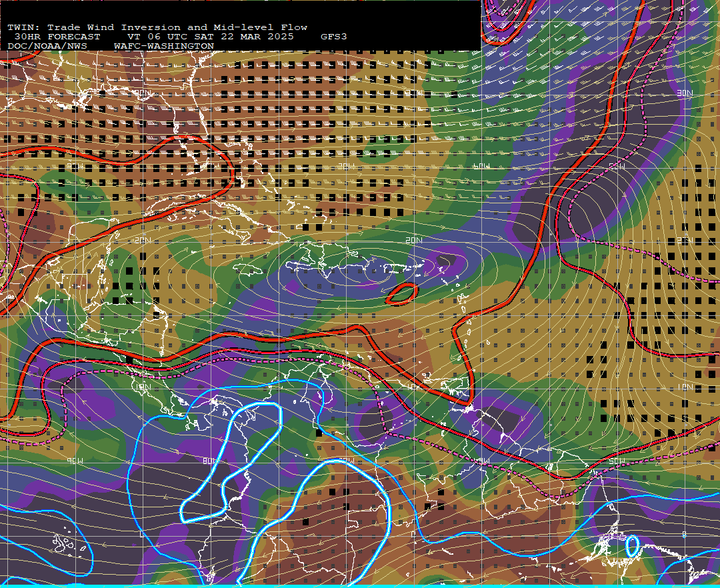Image resolution: width=720 pixels, height=588 pixels.
Task: Select the "DOC/NOAA/NWS" source text
Action: [x=47, y=47]
